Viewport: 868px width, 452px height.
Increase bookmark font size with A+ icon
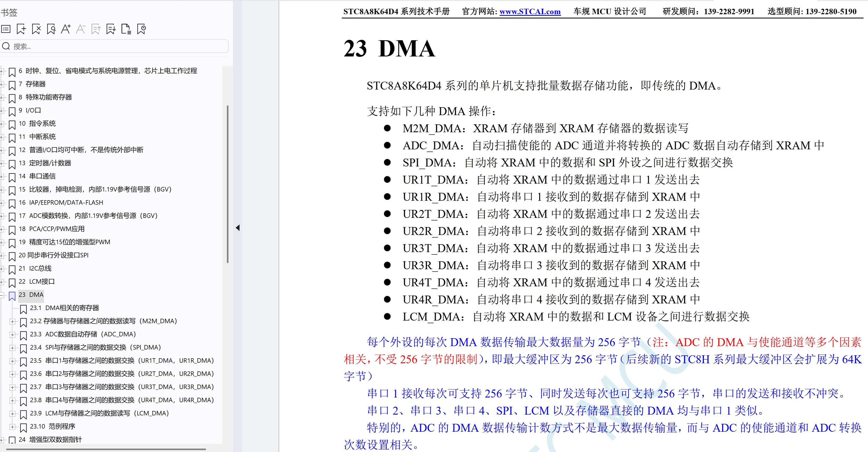pos(66,29)
